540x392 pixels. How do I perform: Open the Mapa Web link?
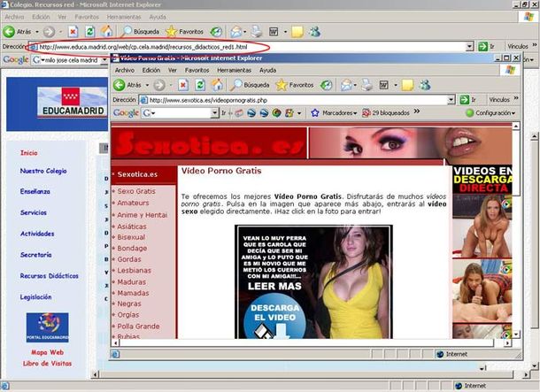[x=47, y=352]
